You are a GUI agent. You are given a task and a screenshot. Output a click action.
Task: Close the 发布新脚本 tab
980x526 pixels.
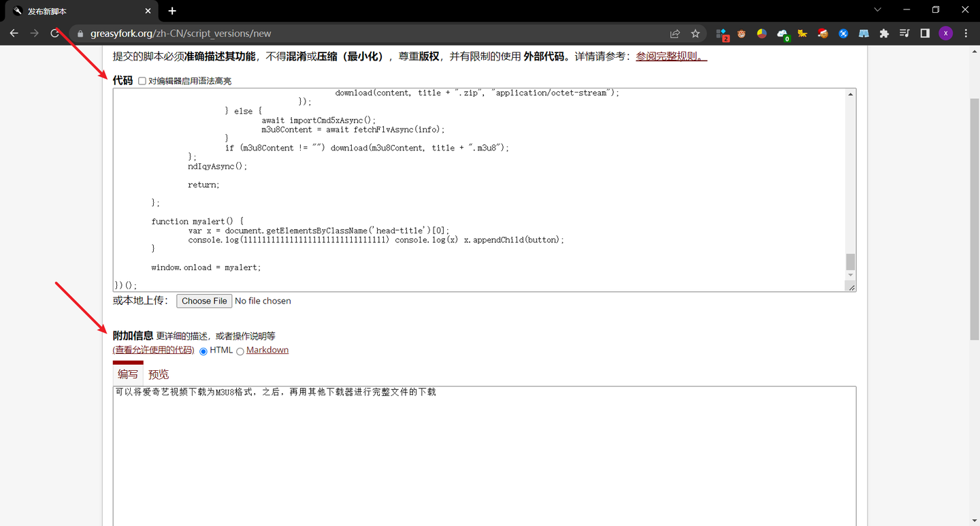(148, 11)
